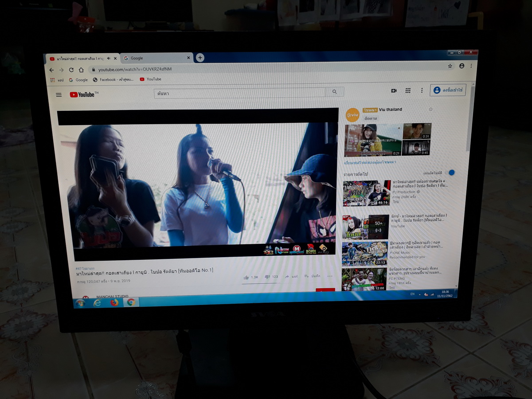Click the address bar URL
The width and height of the screenshot is (532, 399).
(x=135, y=70)
